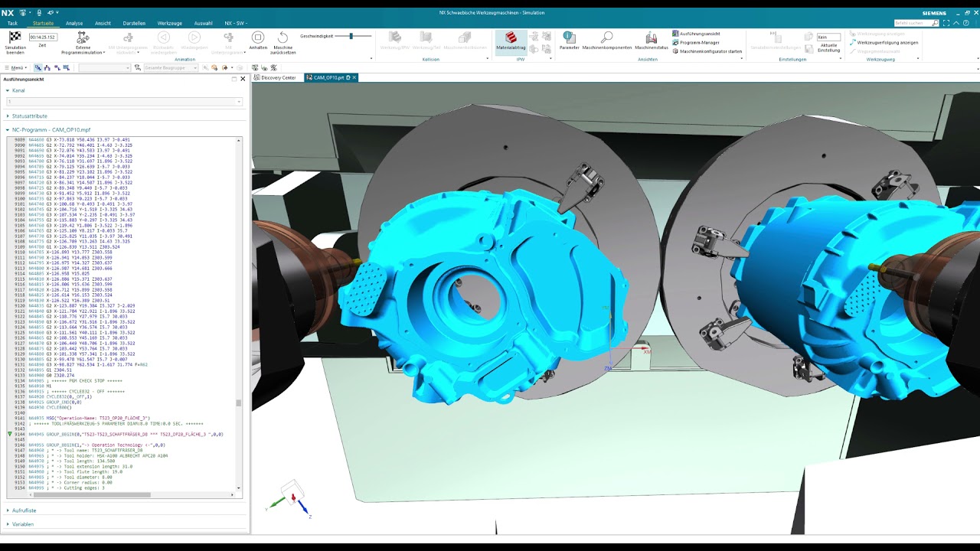980x551 pixels.
Task: Expand the Externe Programmsimulation dropdown arrow
Action: [105, 53]
